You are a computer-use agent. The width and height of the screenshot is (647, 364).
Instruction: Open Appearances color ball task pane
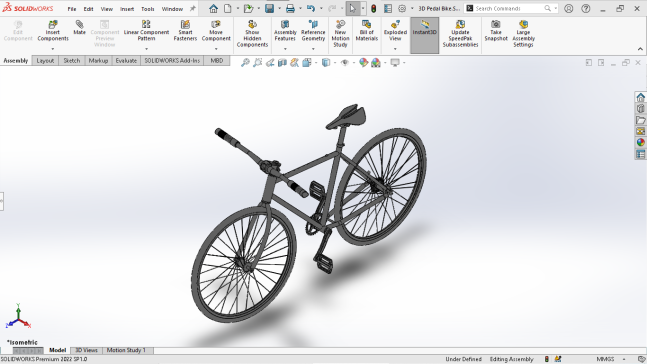click(x=640, y=142)
